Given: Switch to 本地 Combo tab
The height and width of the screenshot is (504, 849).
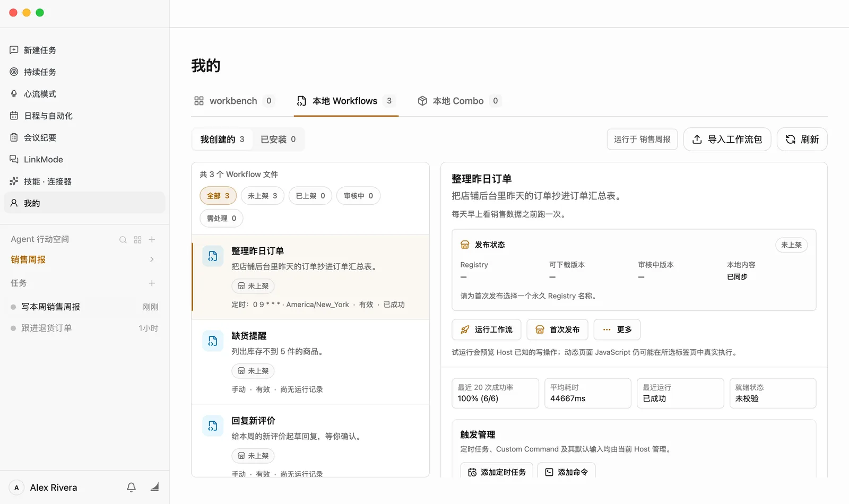Looking at the screenshot, I should pos(459,101).
